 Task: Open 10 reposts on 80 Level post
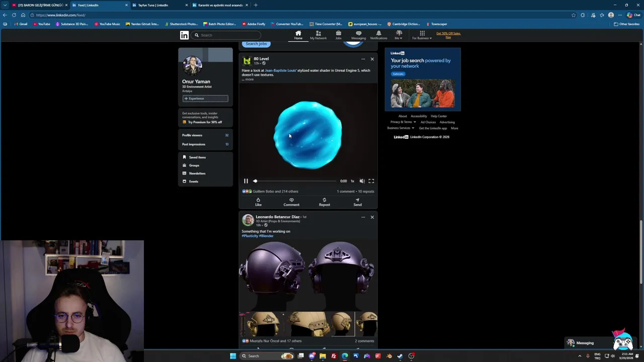coord(366,192)
